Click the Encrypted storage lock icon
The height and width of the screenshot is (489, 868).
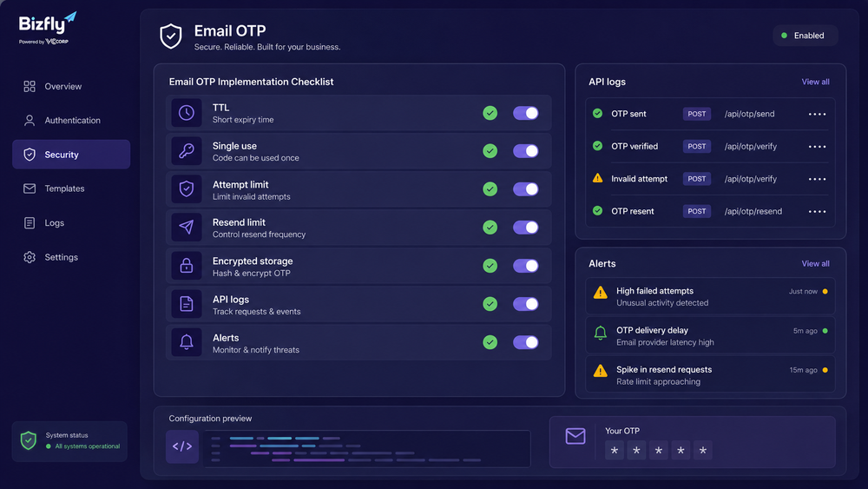coord(187,266)
